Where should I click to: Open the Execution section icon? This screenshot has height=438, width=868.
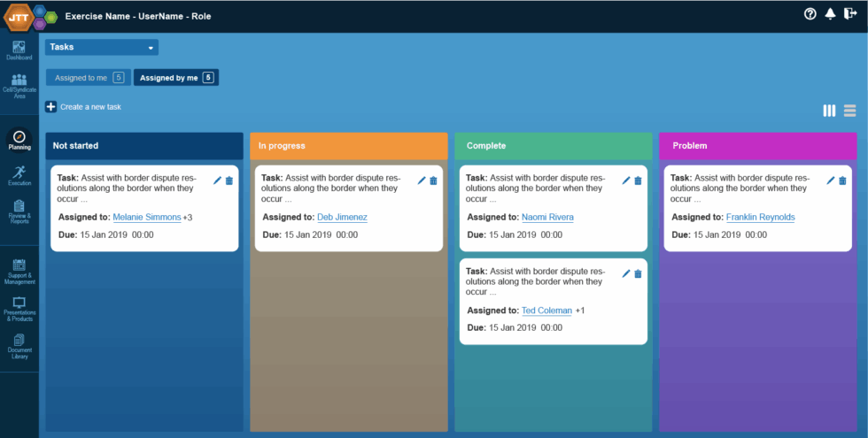[x=19, y=174]
